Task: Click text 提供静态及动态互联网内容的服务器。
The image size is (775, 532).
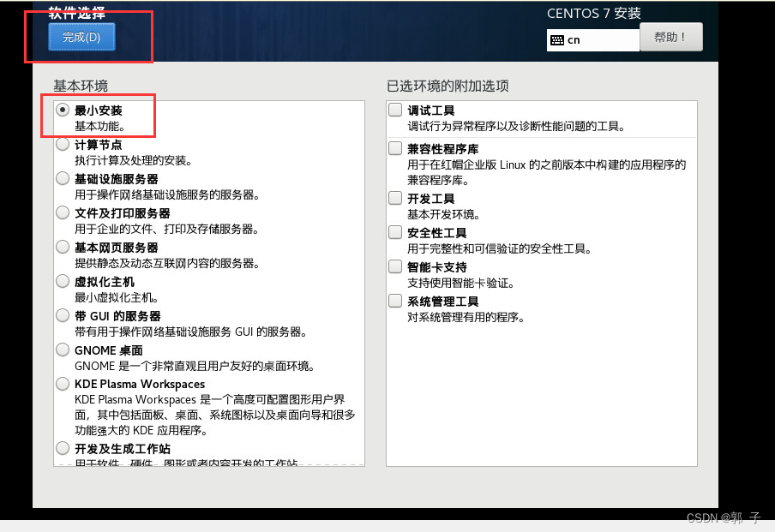Action: [x=167, y=263]
